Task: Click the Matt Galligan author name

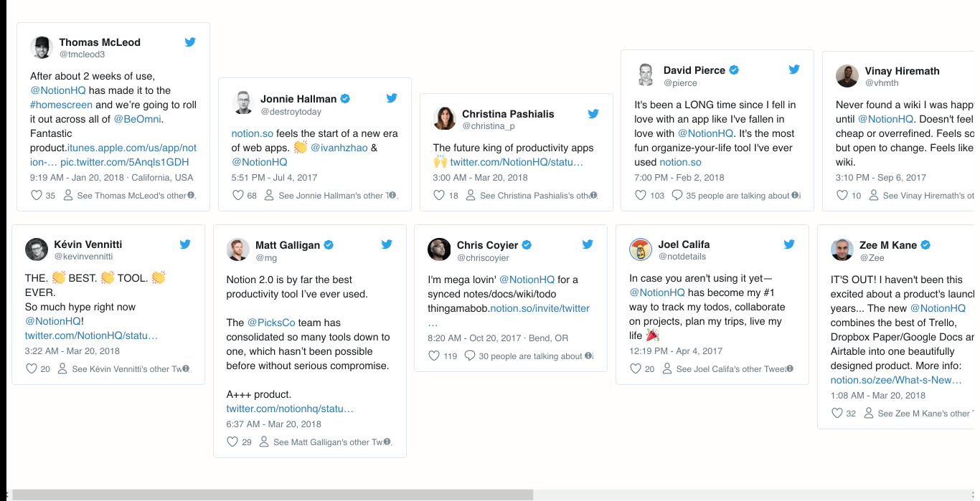Action: (288, 244)
